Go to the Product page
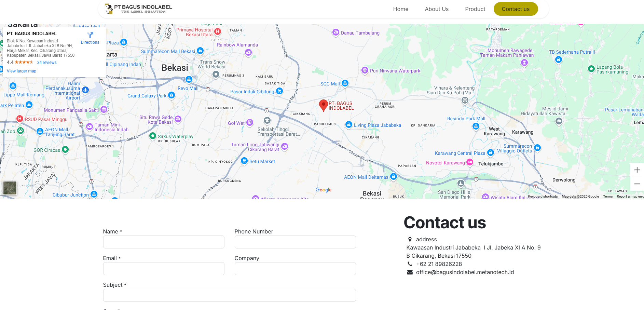Image resolution: width=644 pixels, height=310 pixels. click(475, 9)
